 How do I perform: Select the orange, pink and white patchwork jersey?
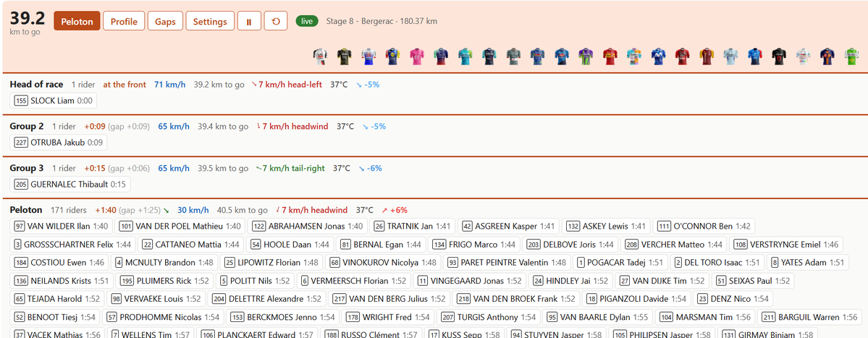tap(634, 56)
